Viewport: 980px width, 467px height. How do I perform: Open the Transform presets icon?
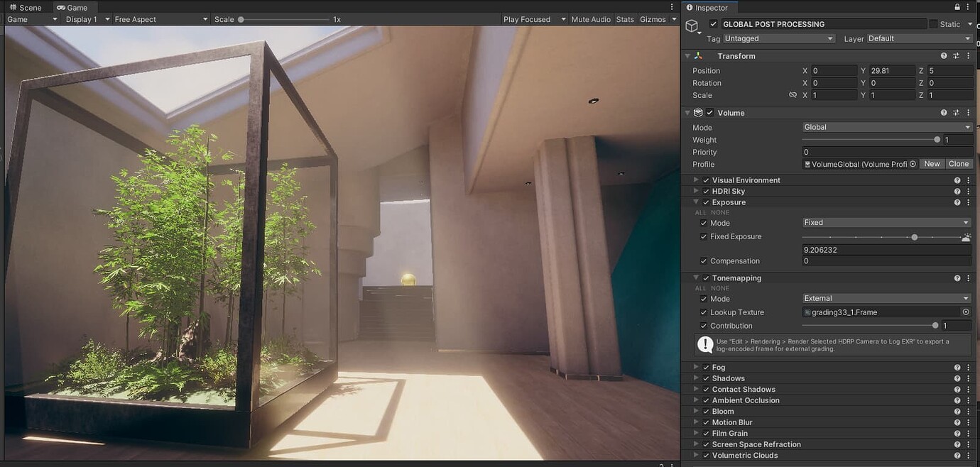click(x=956, y=55)
